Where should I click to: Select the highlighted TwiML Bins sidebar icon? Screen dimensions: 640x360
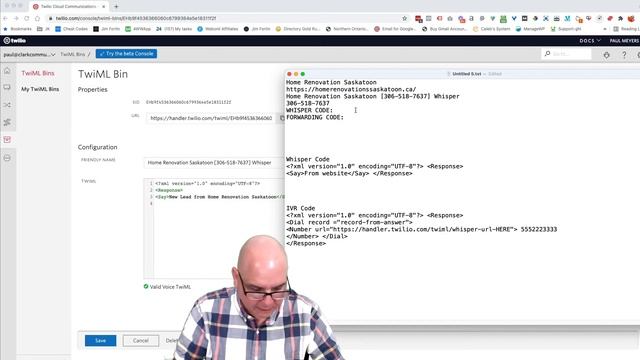pyautogui.click(x=7, y=140)
